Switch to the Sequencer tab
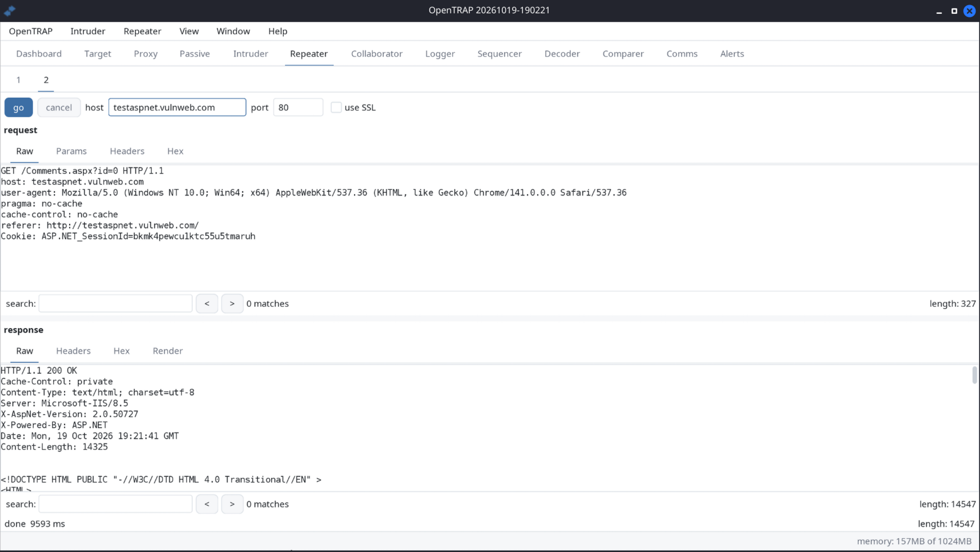The height and width of the screenshot is (552, 980). point(500,54)
